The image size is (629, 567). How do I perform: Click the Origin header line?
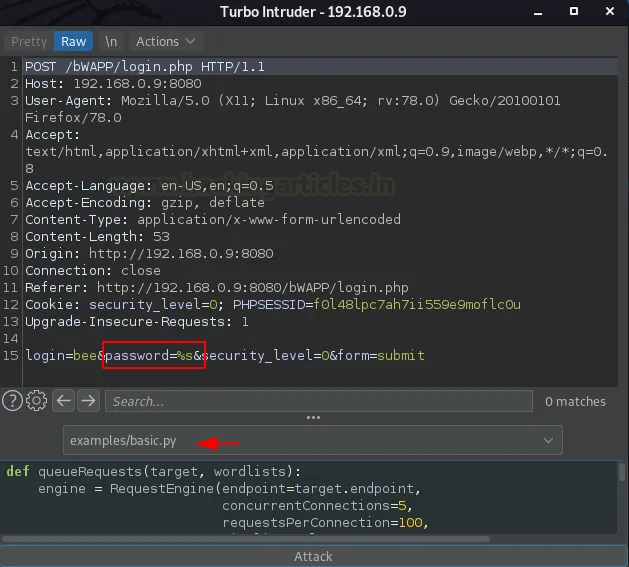[x=149, y=254]
